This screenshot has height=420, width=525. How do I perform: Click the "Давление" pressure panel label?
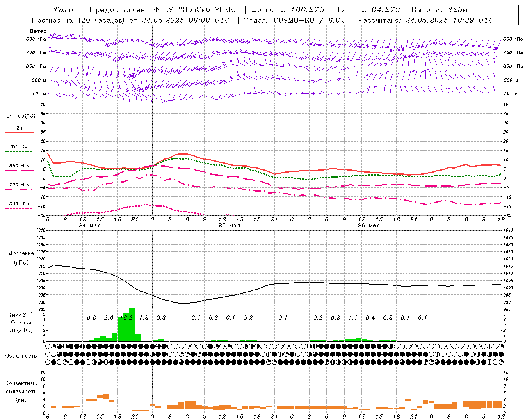tap(21, 253)
